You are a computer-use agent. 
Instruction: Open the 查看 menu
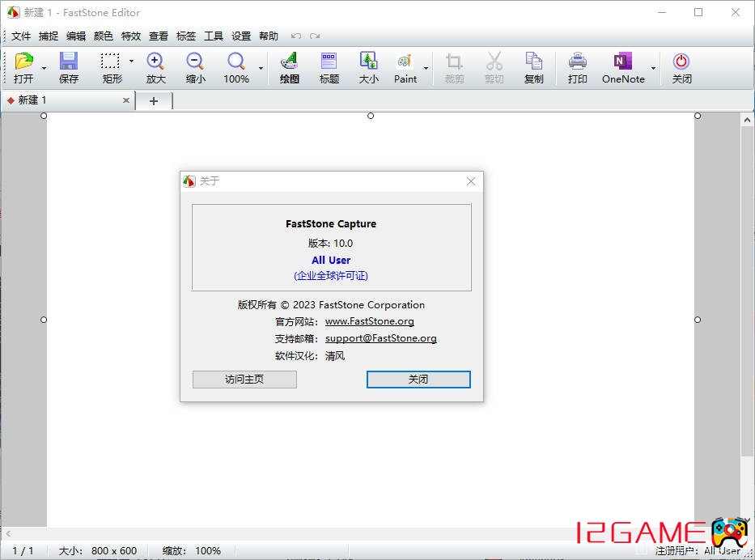tap(159, 36)
